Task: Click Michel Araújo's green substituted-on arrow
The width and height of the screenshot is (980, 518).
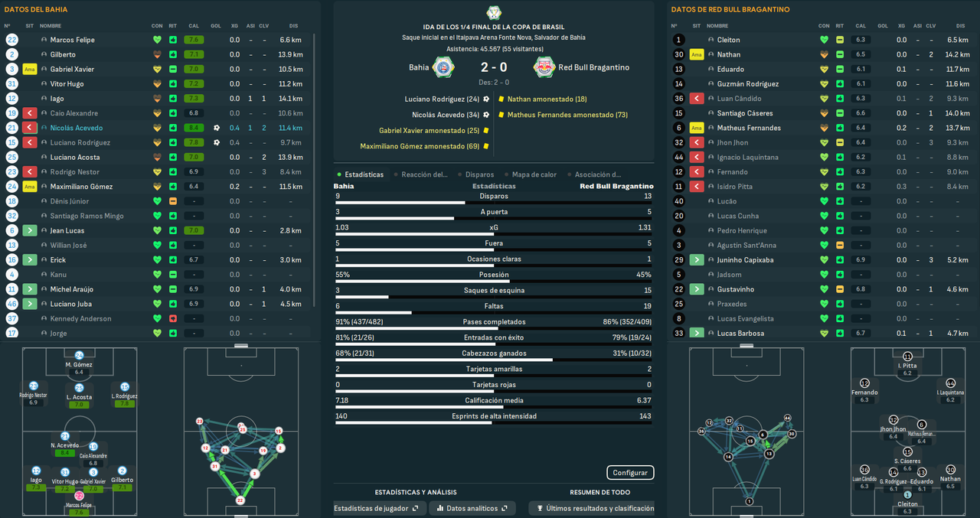Action: (x=31, y=289)
